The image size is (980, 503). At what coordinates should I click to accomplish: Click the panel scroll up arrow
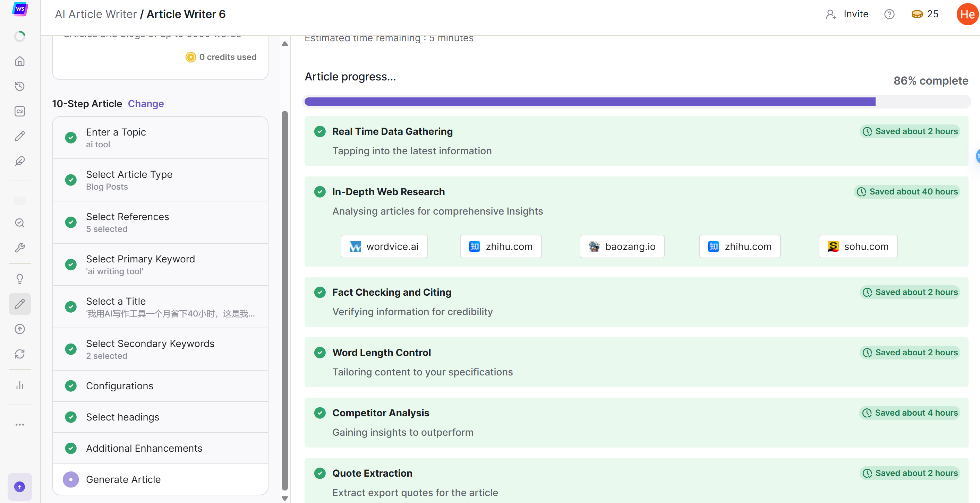point(284,44)
